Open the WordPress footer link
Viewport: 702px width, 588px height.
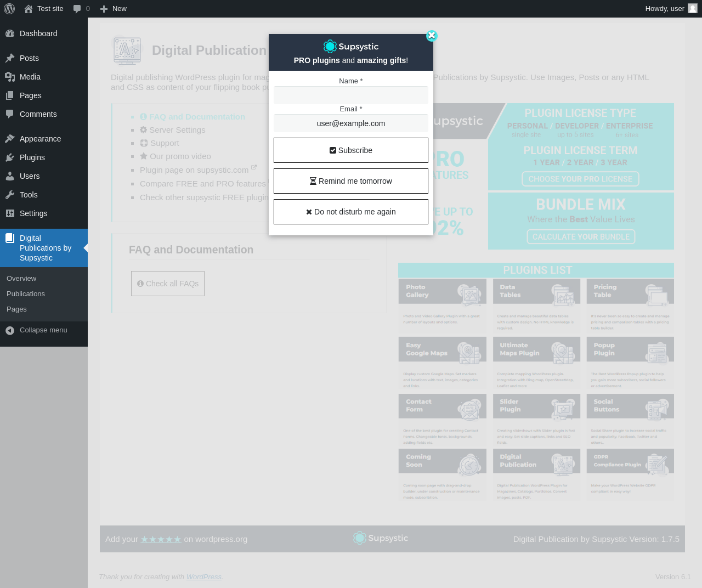tap(203, 577)
